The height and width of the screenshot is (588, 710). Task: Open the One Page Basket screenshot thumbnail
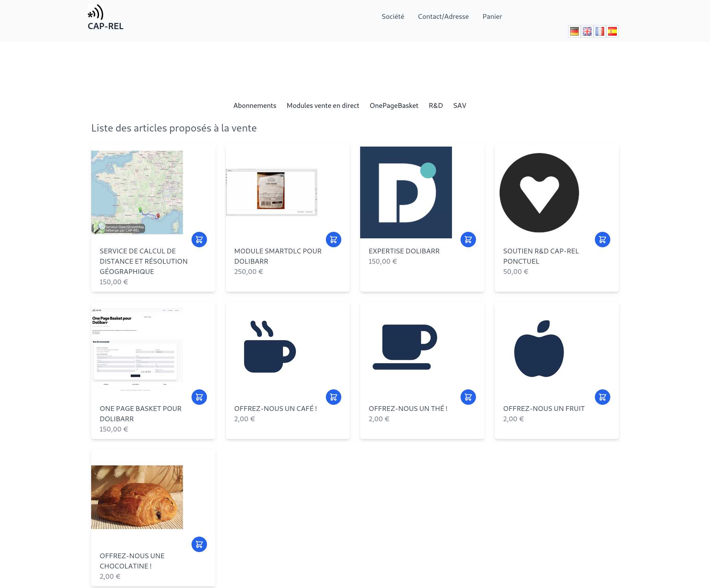point(137,350)
